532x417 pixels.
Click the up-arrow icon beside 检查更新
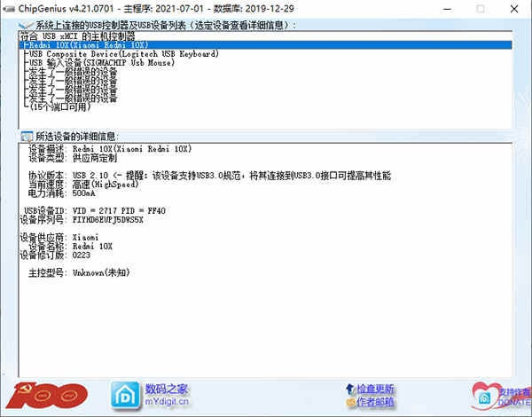click(x=350, y=389)
